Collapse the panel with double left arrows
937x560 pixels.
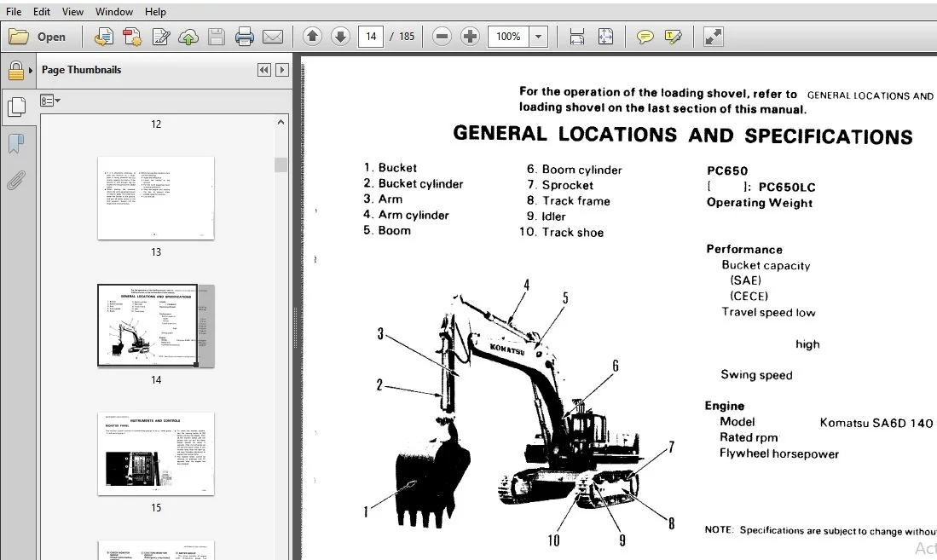(264, 70)
